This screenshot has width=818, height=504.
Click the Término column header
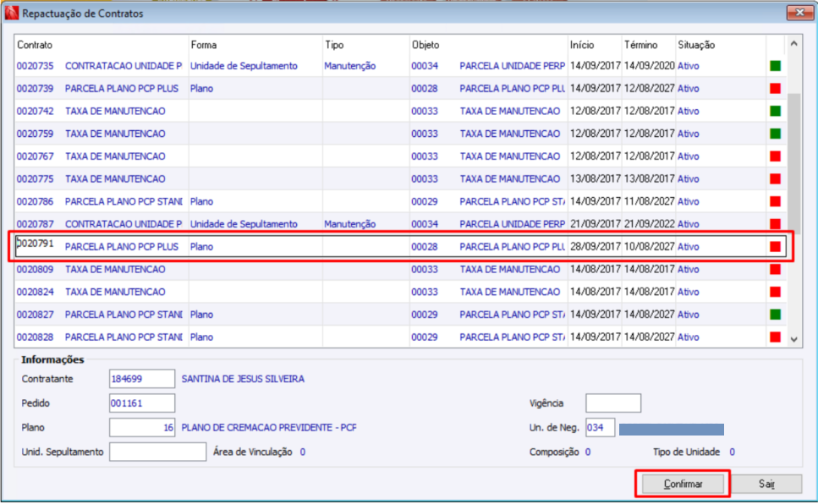[x=640, y=45]
